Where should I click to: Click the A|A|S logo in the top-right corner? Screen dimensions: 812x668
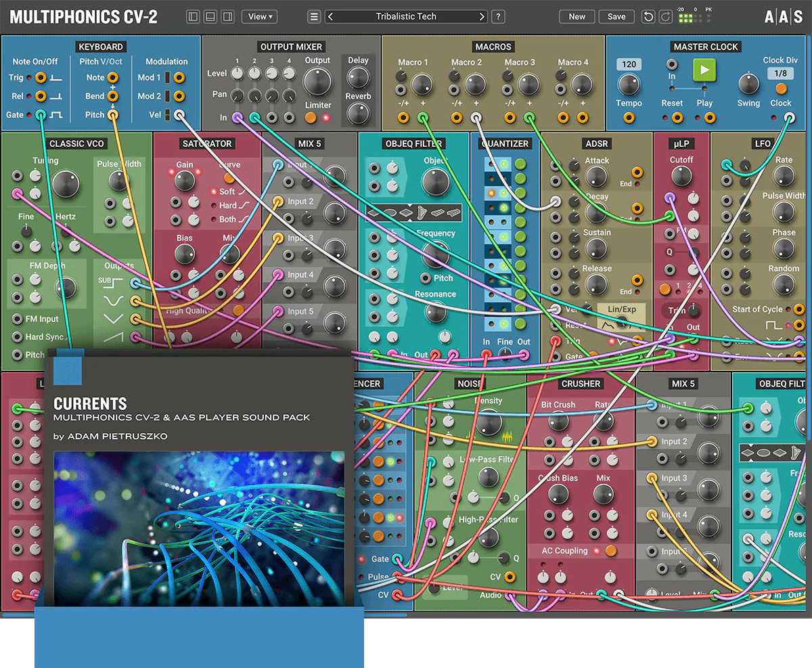click(785, 16)
